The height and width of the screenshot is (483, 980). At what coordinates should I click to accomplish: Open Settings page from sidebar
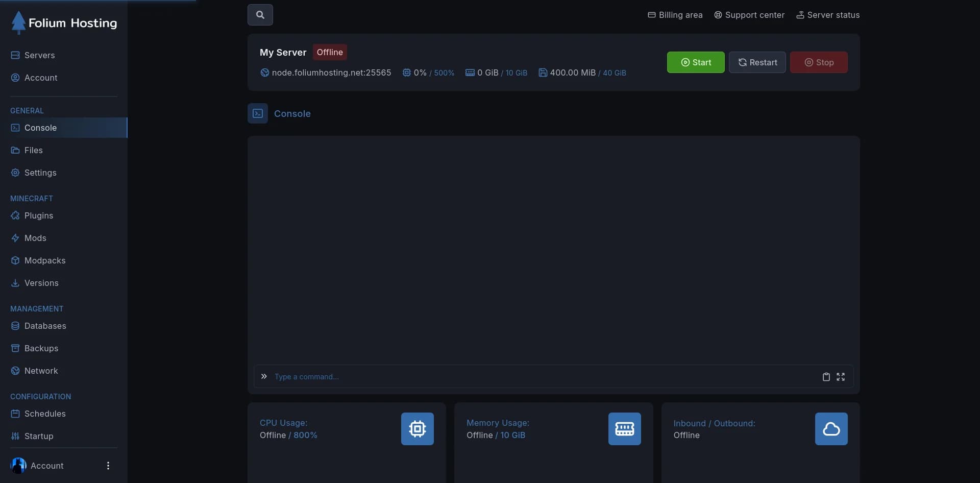click(64, 173)
